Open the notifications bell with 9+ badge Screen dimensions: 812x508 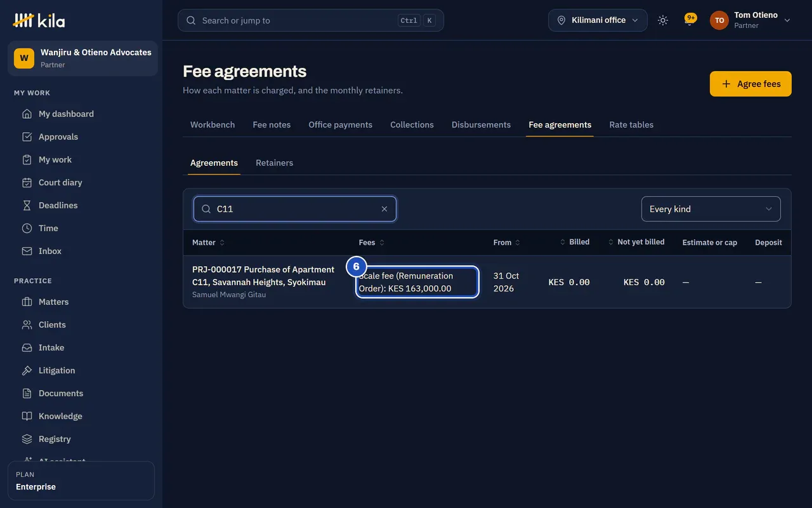point(690,20)
